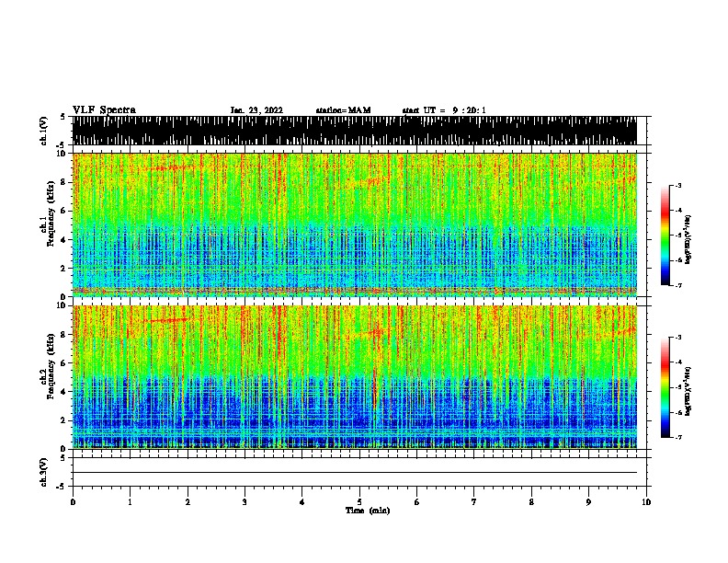This screenshot has width=728, height=563.
Task: Click the "0" tick on the time axis
Action: click(73, 502)
